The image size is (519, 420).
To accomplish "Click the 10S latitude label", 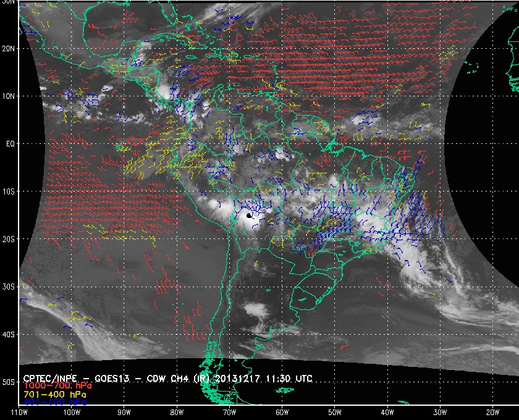I will coord(8,191).
